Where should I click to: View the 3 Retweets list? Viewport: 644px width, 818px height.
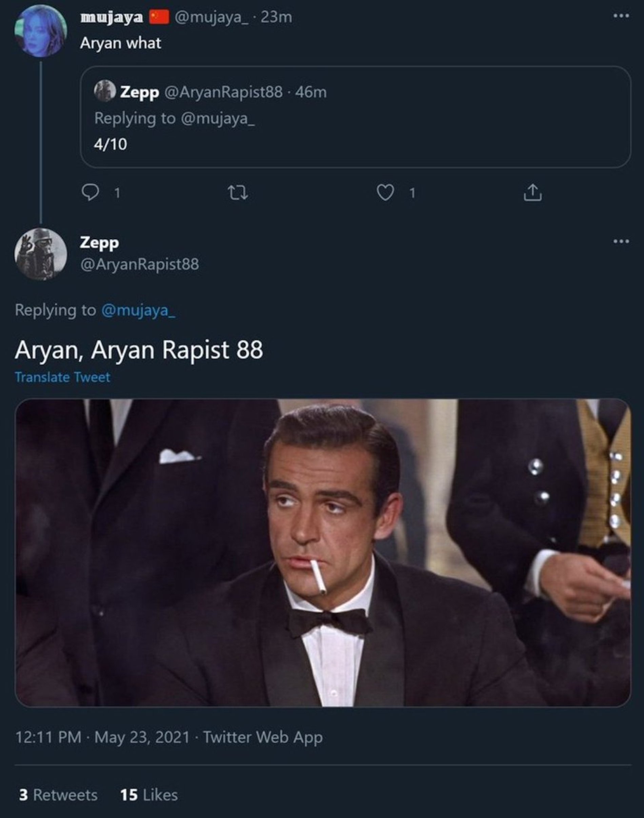click(x=58, y=795)
